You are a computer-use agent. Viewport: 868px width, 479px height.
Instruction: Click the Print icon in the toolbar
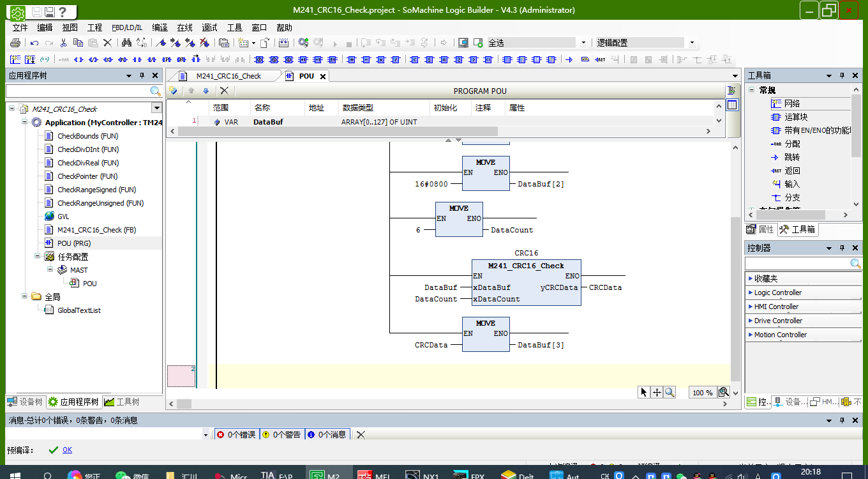[x=15, y=43]
